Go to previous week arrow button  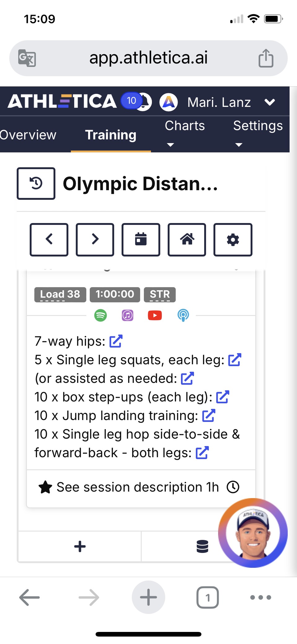coord(49,239)
